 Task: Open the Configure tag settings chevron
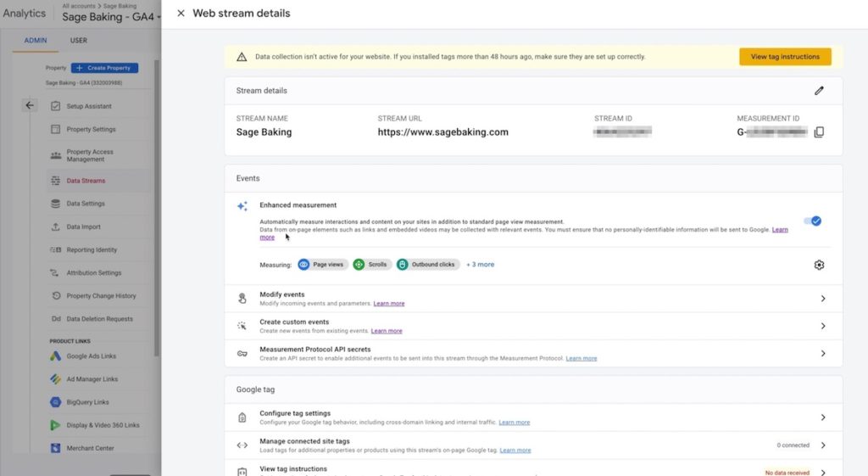822,417
